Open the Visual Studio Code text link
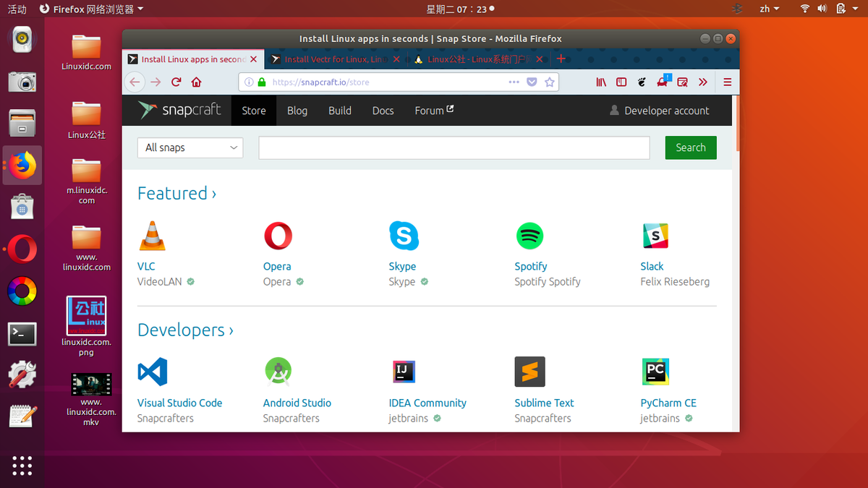Viewport: 868px width, 488px height. click(x=179, y=403)
